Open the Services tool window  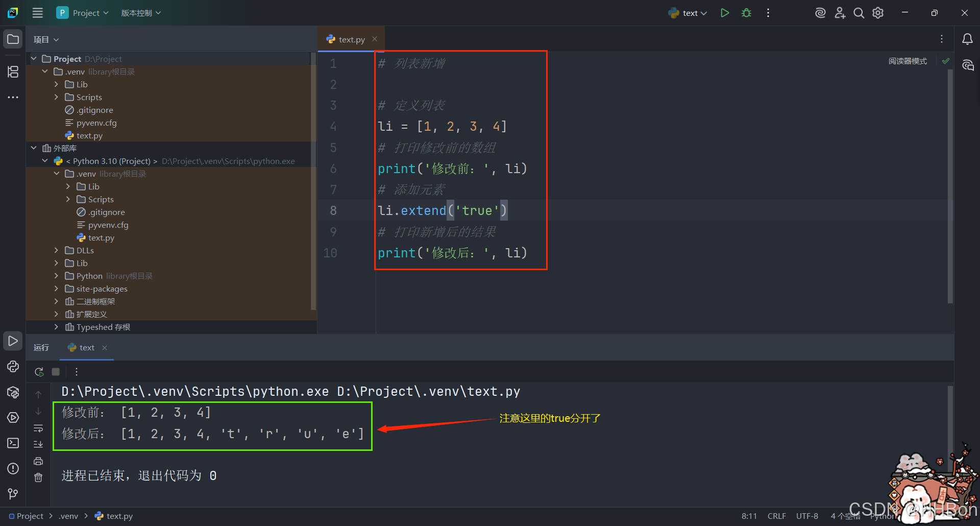[x=13, y=418]
